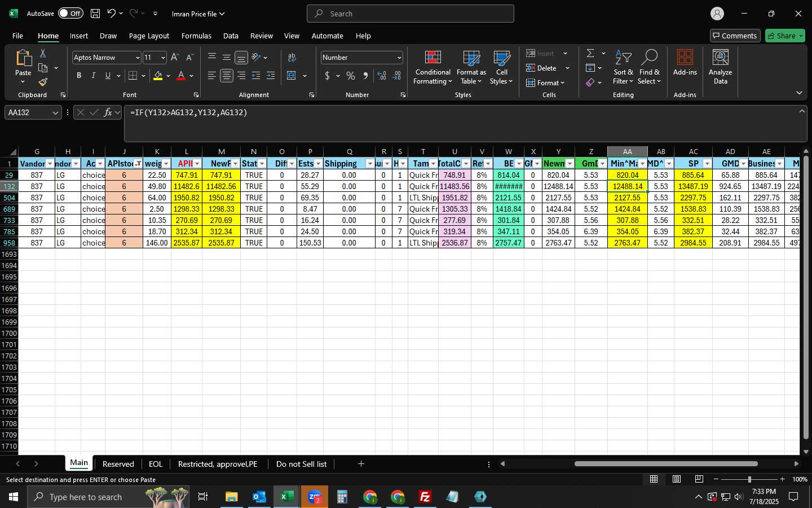Open filter dropdown on APIstock column
The width and height of the screenshot is (812, 508).
click(138, 164)
